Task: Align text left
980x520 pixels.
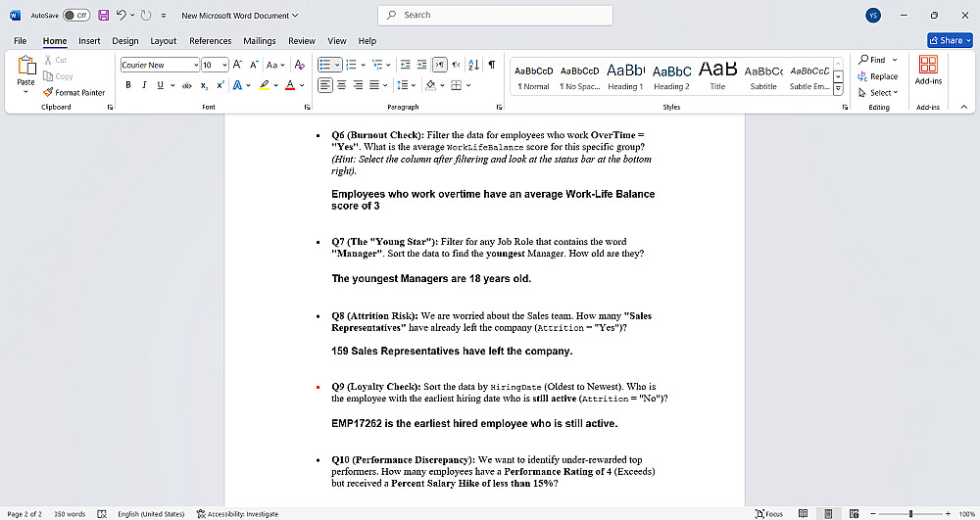Action: (325, 85)
